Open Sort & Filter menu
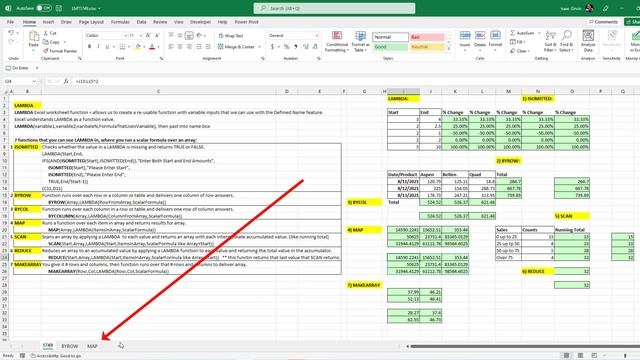Viewport: 640px width, 360px height. (x=550, y=41)
